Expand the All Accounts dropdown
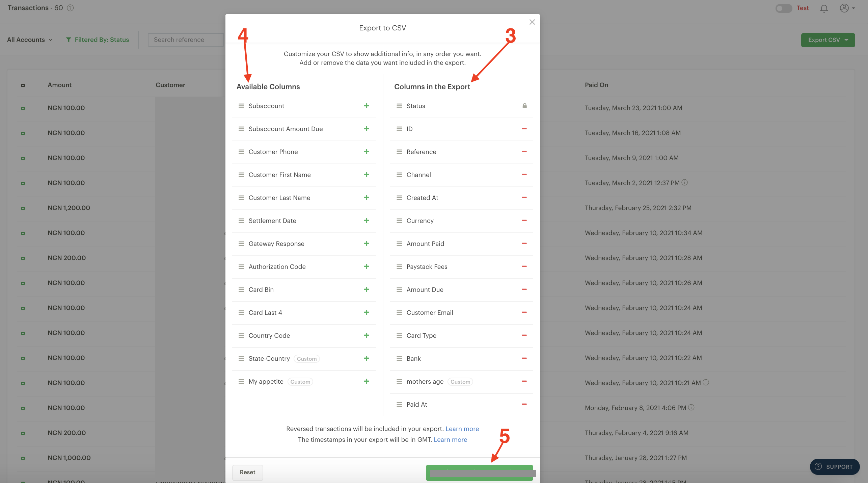Image resolution: width=868 pixels, height=483 pixels. click(x=30, y=40)
